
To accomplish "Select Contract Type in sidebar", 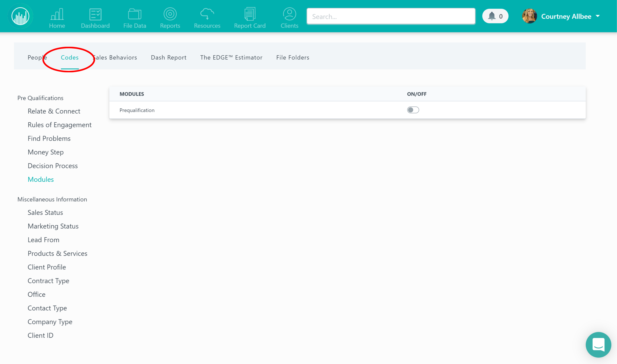I will pyautogui.click(x=48, y=281).
